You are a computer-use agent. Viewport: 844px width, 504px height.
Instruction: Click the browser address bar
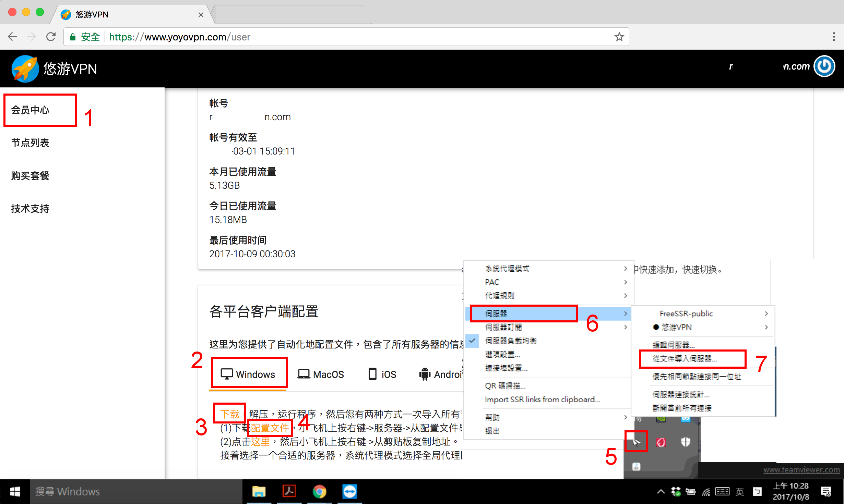pos(343,37)
